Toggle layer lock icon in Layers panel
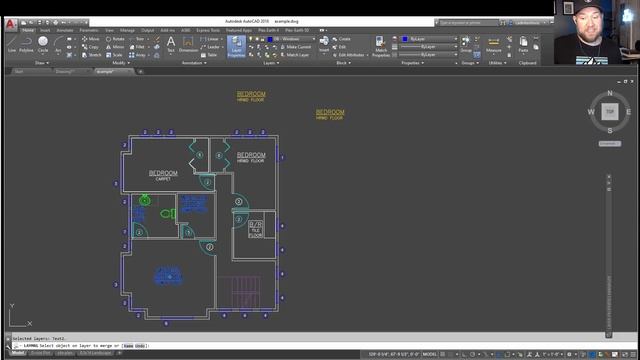The image size is (640, 360). pos(262,39)
